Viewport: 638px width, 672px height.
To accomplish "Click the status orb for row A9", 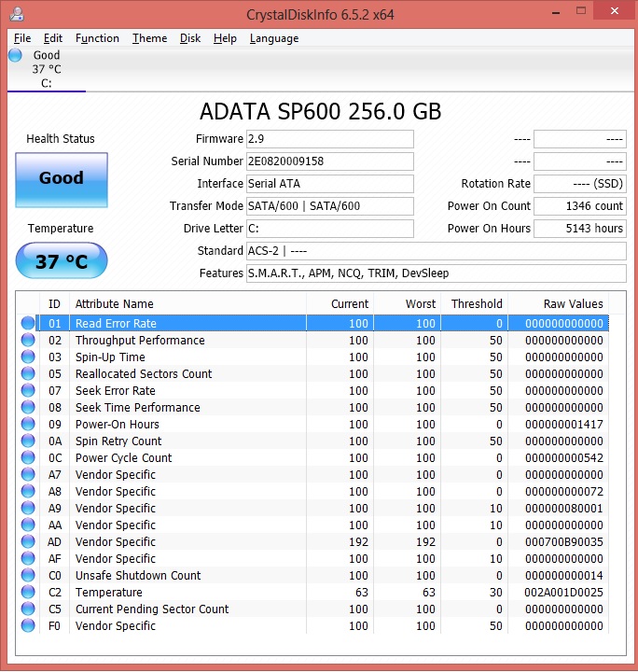I will click(x=28, y=508).
